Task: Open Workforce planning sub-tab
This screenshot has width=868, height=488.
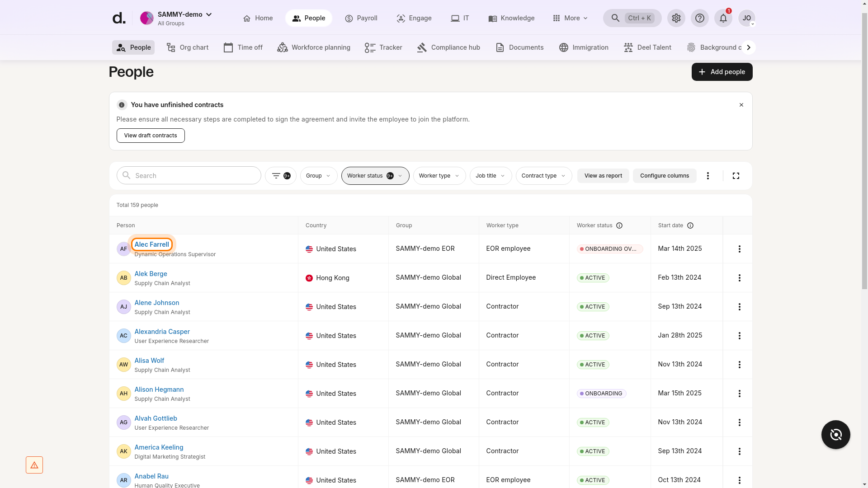Action: click(x=314, y=47)
